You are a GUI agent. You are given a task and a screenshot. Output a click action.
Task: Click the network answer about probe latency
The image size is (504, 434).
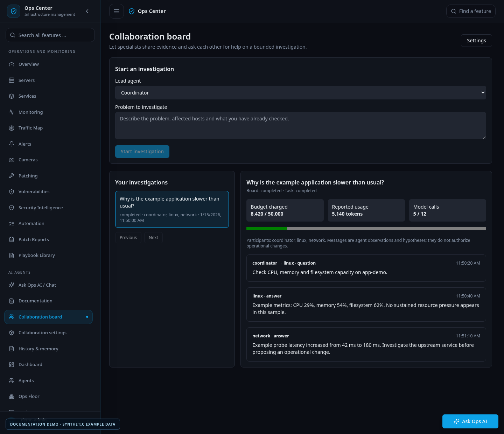pos(366,344)
